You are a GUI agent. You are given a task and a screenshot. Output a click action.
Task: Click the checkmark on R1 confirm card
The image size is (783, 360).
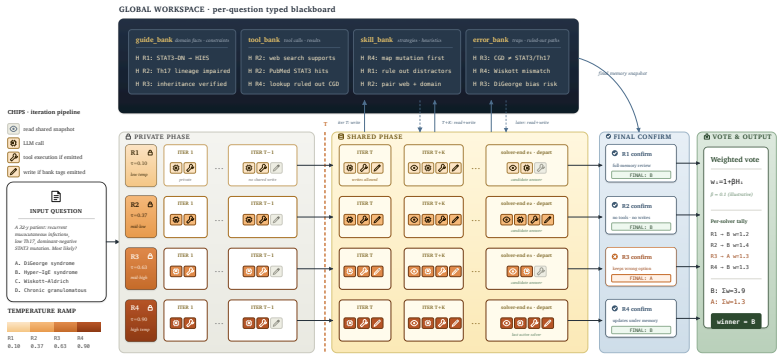pyautogui.click(x=614, y=153)
